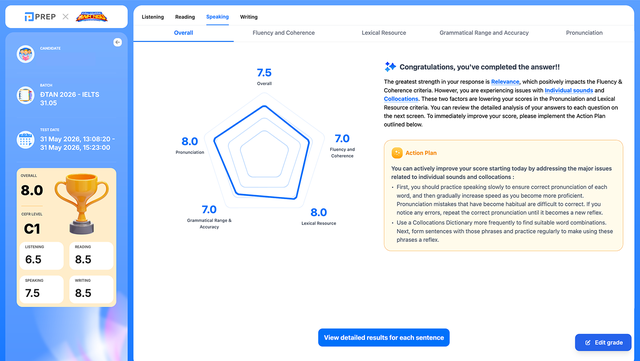
Task: Open the Listening tab
Action: pyautogui.click(x=153, y=17)
